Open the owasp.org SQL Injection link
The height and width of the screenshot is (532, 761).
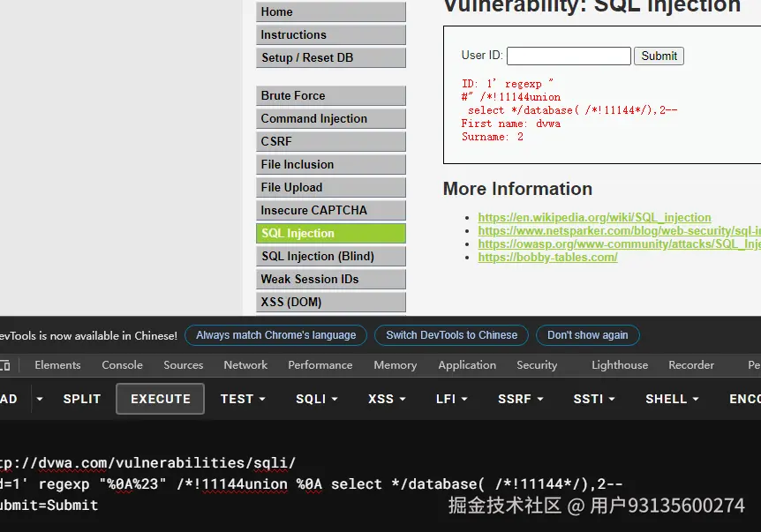[619, 244]
